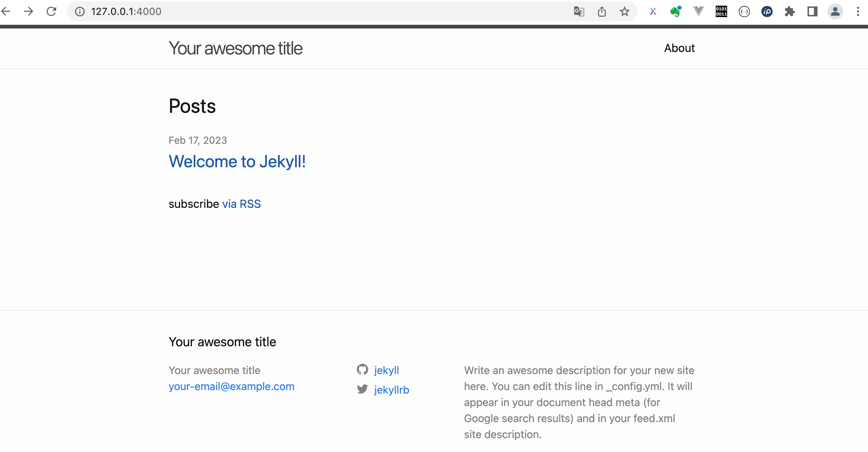Open the Welcome to Jekyll! post
The height and width of the screenshot is (452, 868).
click(x=237, y=162)
